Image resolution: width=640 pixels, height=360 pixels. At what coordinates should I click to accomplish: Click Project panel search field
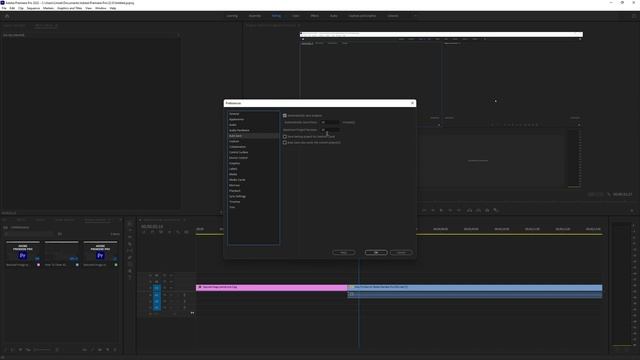(29, 234)
